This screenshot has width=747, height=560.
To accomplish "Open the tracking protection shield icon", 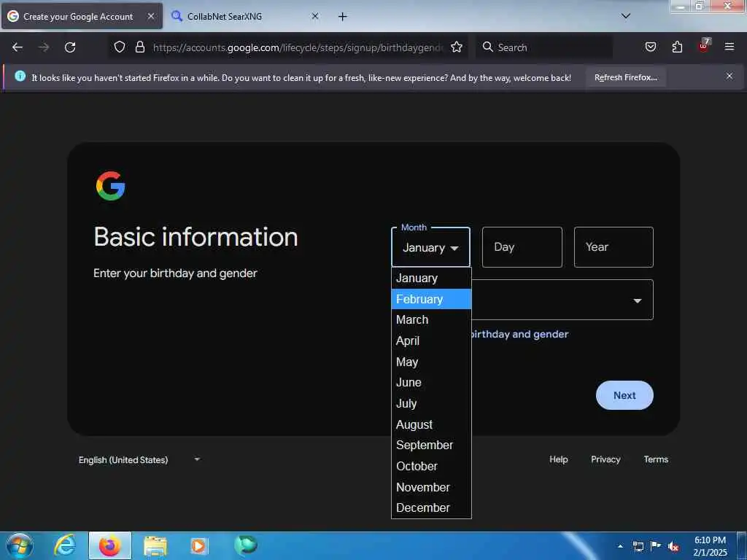I will [x=120, y=47].
